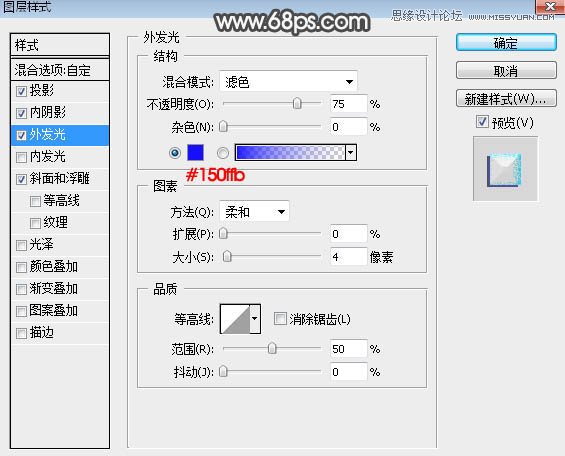The width and height of the screenshot is (565, 456).
Task: Uncheck the 外发光 outer glow checkbox
Action: pyautogui.click(x=21, y=135)
